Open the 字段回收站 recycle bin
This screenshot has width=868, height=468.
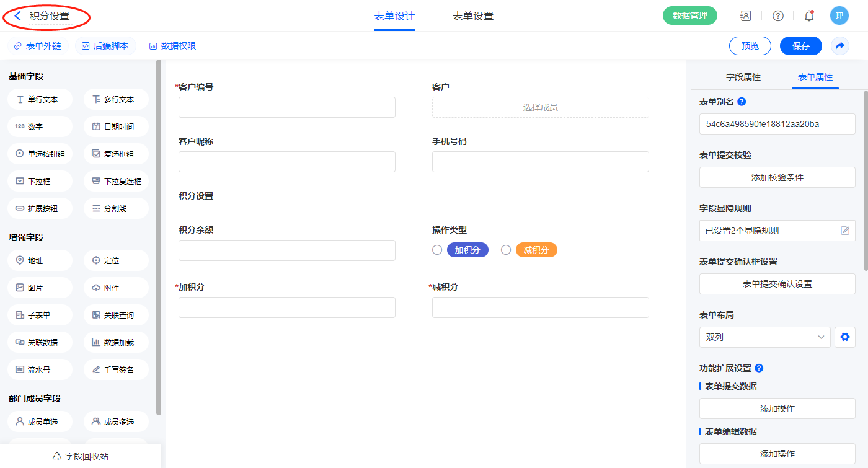click(x=81, y=456)
